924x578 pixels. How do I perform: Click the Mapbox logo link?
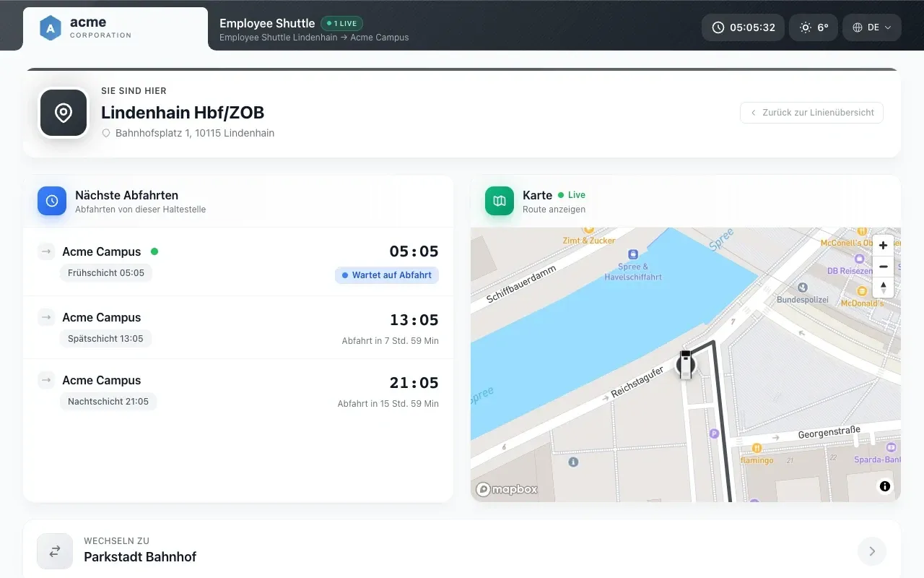(x=507, y=489)
